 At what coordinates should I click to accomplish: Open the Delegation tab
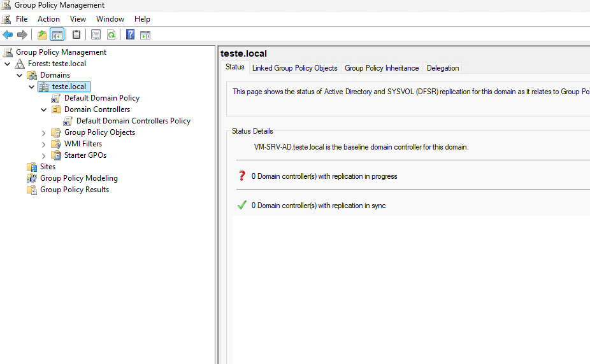[x=443, y=68]
